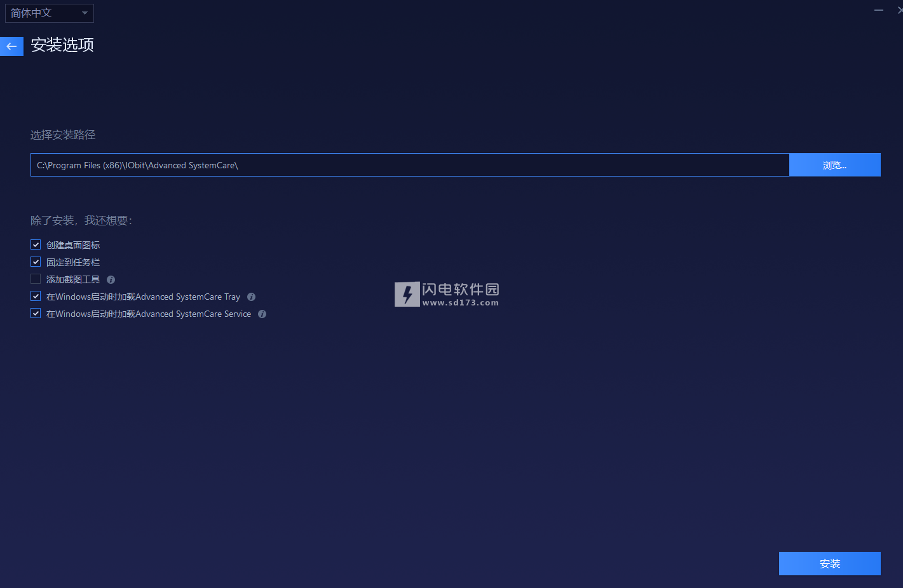
Task: Go back using the blue arrow button
Action: coord(11,46)
